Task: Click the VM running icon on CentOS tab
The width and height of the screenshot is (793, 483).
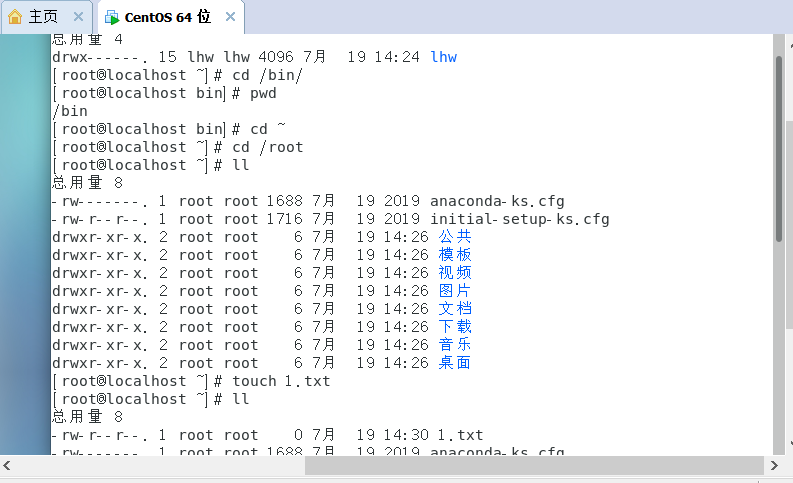Action: 112,18
